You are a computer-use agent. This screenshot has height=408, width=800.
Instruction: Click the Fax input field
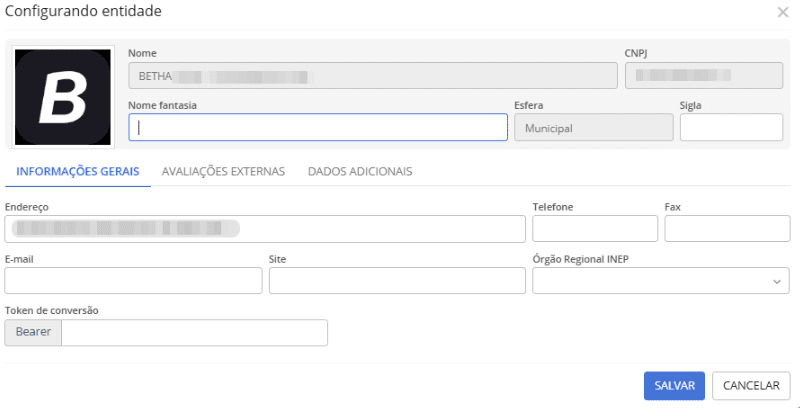point(727,228)
